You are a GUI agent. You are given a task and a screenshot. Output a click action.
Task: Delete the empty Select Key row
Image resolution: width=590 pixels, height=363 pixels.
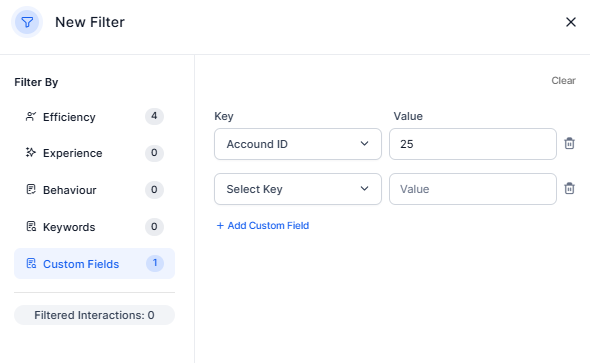tap(569, 188)
